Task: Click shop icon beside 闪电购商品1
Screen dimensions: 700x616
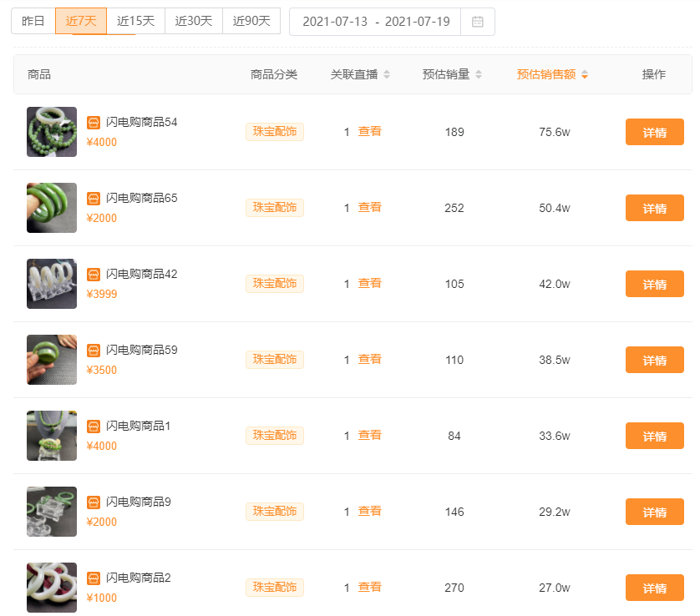Action: click(94, 427)
